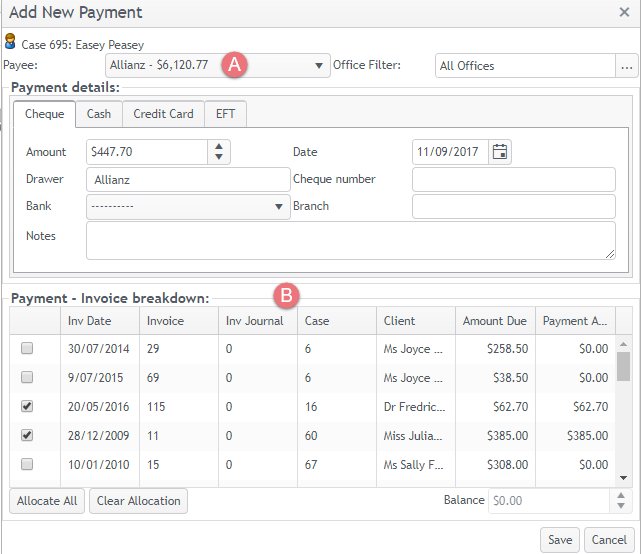Click the case user icon
This screenshot has width=641, height=554.
pyautogui.click(x=10, y=44)
